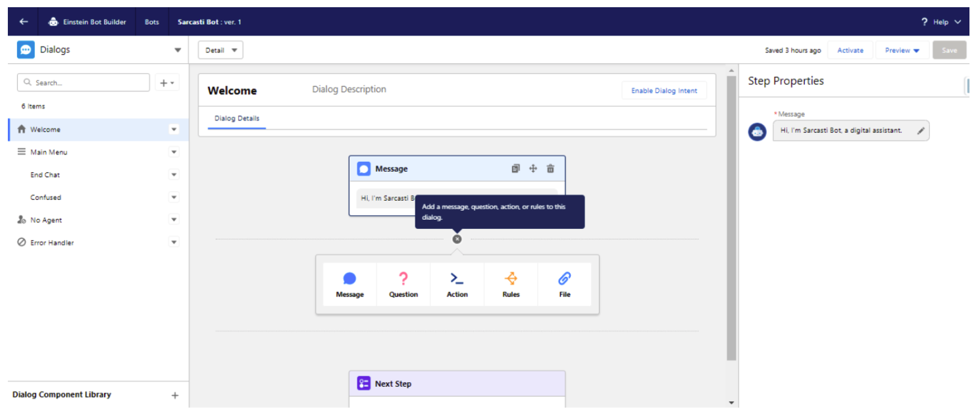Image resolution: width=980 pixels, height=417 pixels.
Task: Open the Detail view dropdown
Action: coord(220,50)
